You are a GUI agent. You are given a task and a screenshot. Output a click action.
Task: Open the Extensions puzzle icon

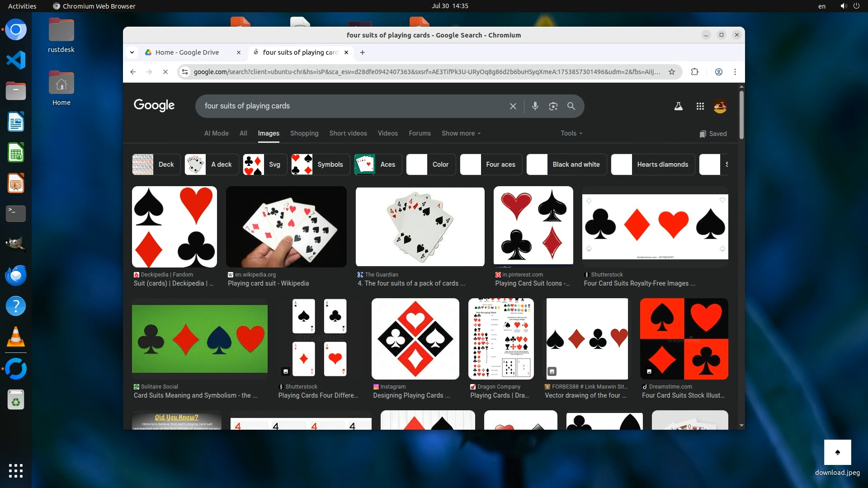[x=694, y=72]
